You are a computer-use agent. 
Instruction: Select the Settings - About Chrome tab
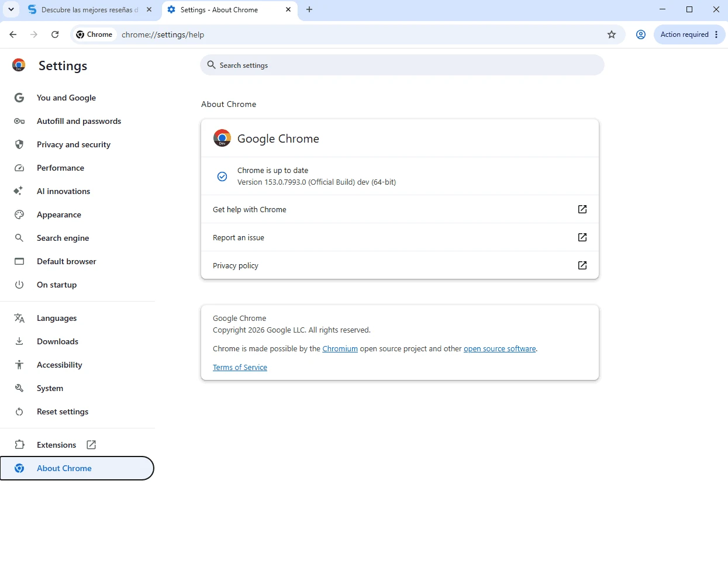229,10
